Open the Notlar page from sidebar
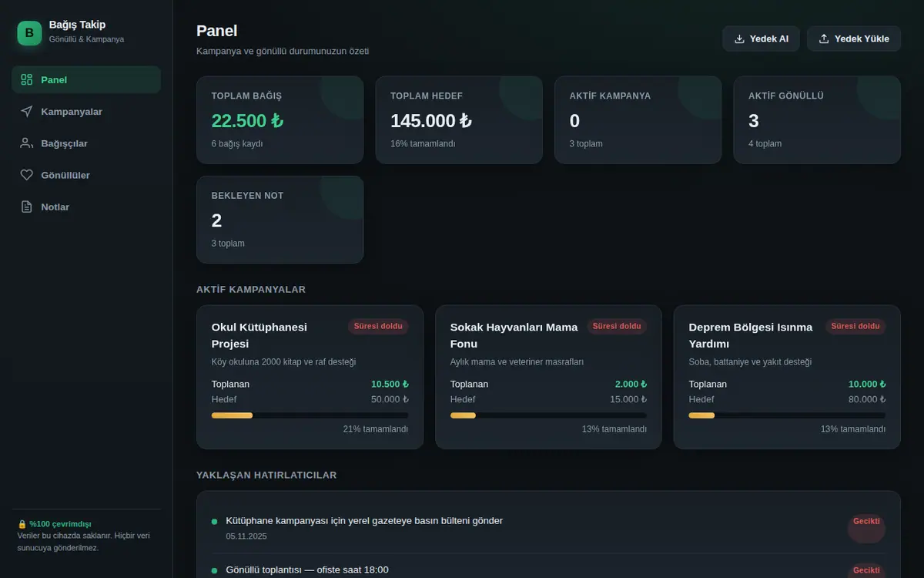The image size is (924, 578). pos(86,207)
